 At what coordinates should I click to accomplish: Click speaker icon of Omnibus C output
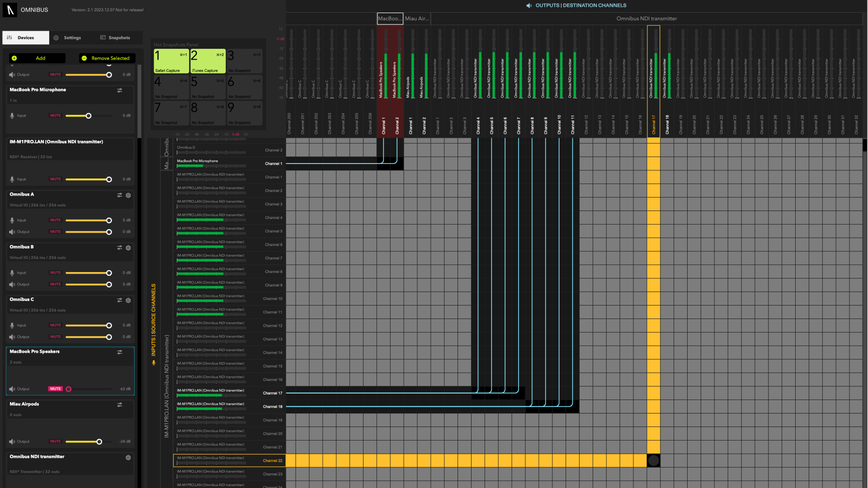click(x=12, y=337)
